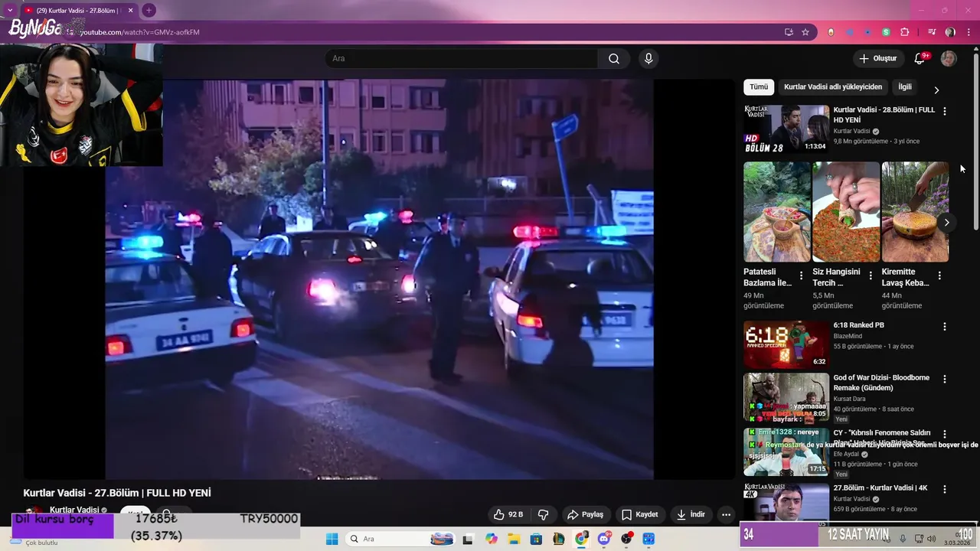Open options for Kıbrıslı Fenomene Saldırı video
The width and height of the screenshot is (980, 551).
(x=945, y=434)
